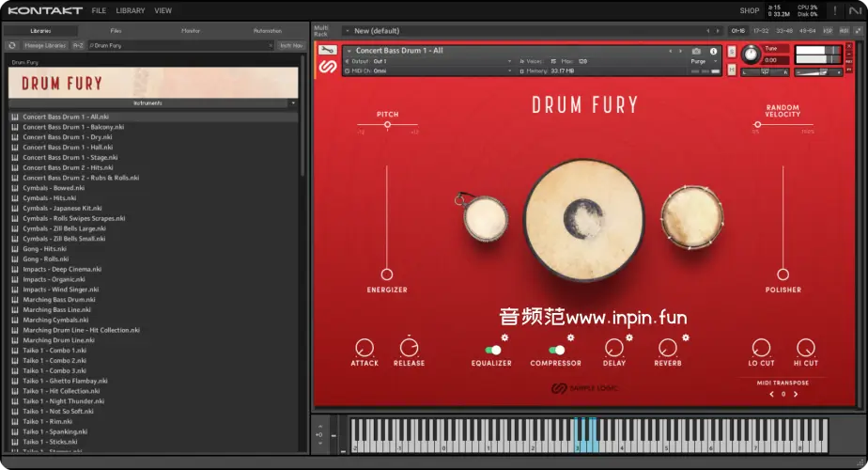Viewport: 868px width, 470px height.
Task: Open Equalizer settings gear icon
Action: click(504, 337)
